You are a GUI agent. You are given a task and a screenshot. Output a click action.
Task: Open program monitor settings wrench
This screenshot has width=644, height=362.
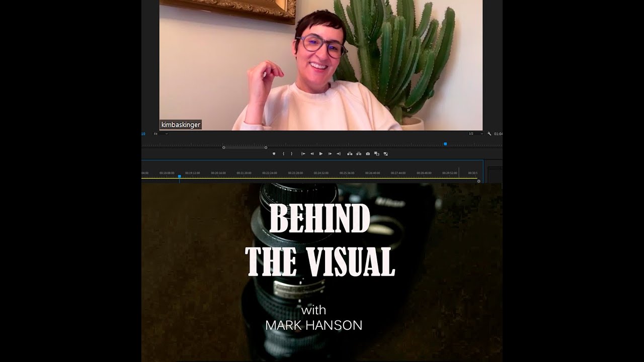pos(489,134)
